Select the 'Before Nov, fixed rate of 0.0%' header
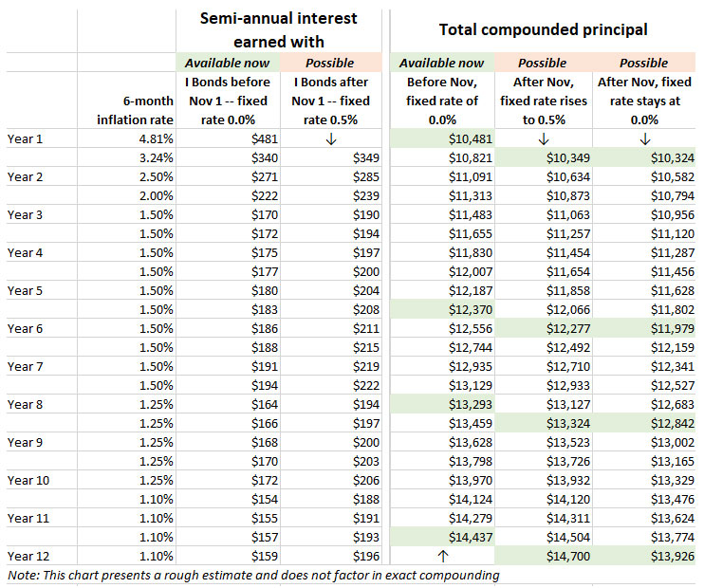704x588 pixels. pyautogui.click(x=441, y=101)
